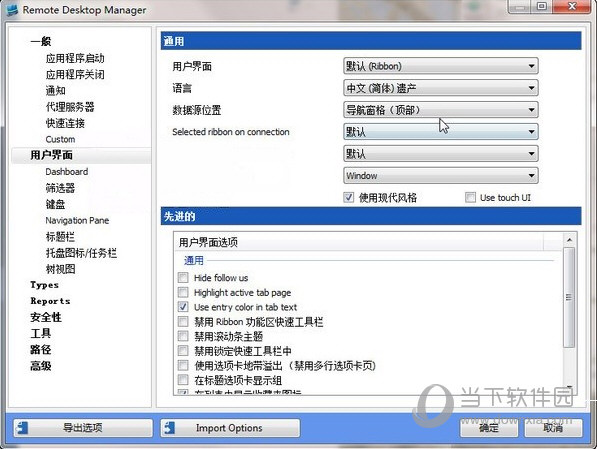
Task: Open the Navigation Pane settings page
Action: coord(77,221)
